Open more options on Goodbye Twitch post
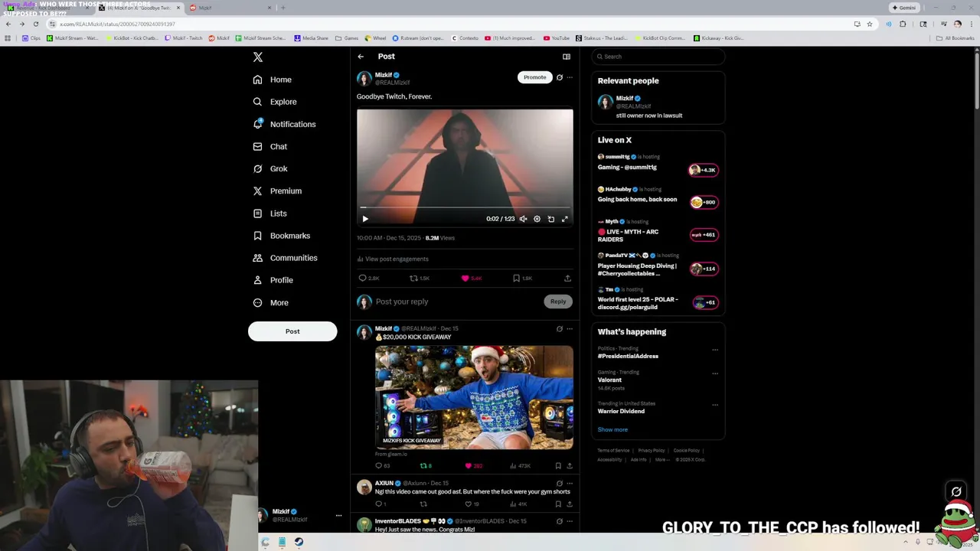 [x=570, y=77]
